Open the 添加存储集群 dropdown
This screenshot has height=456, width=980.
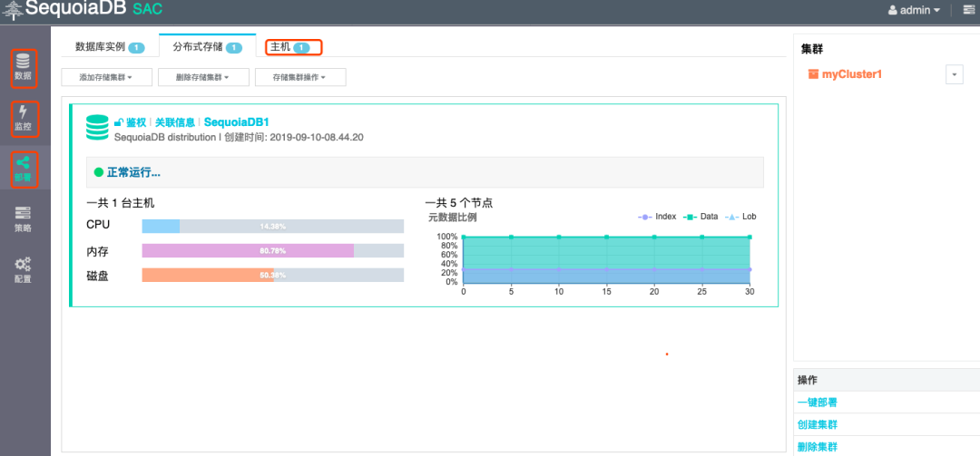tap(107, 77)
